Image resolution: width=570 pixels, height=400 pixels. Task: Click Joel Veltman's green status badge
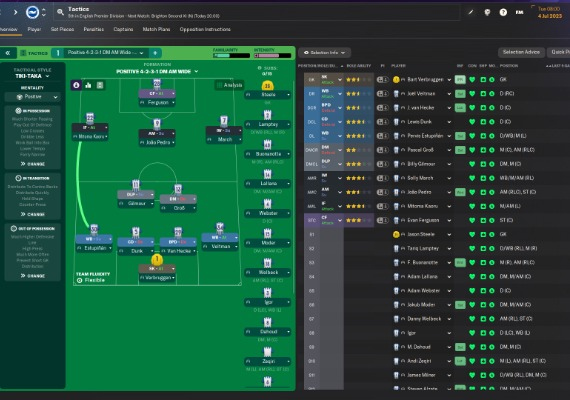[460, 94]
